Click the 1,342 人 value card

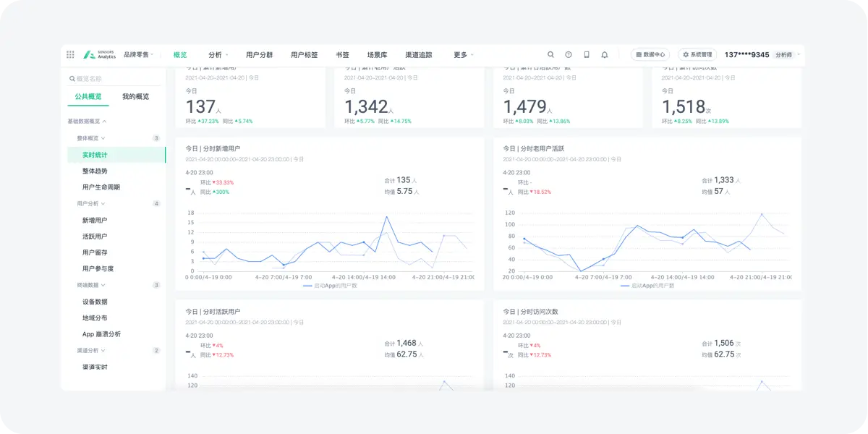click(369, 107)
